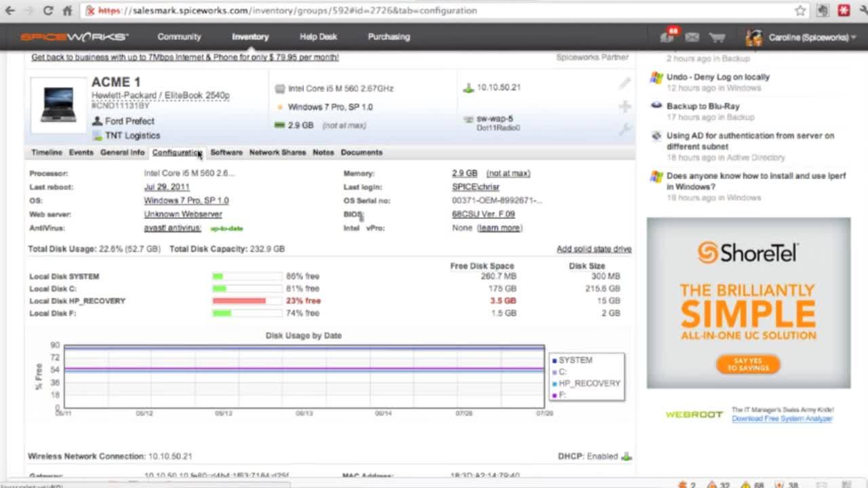Click the 2.9 GB memory value link

(465, 174)
